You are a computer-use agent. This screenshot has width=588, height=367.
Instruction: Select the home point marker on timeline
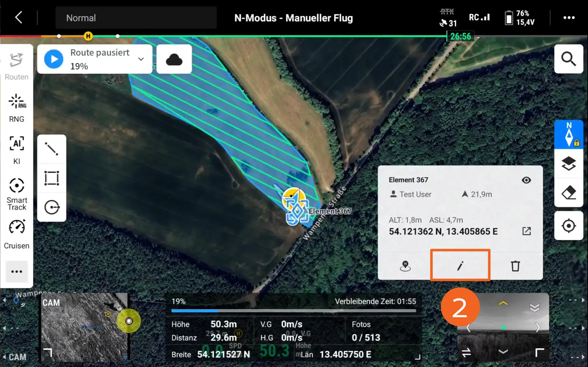[x=88, y=36]
